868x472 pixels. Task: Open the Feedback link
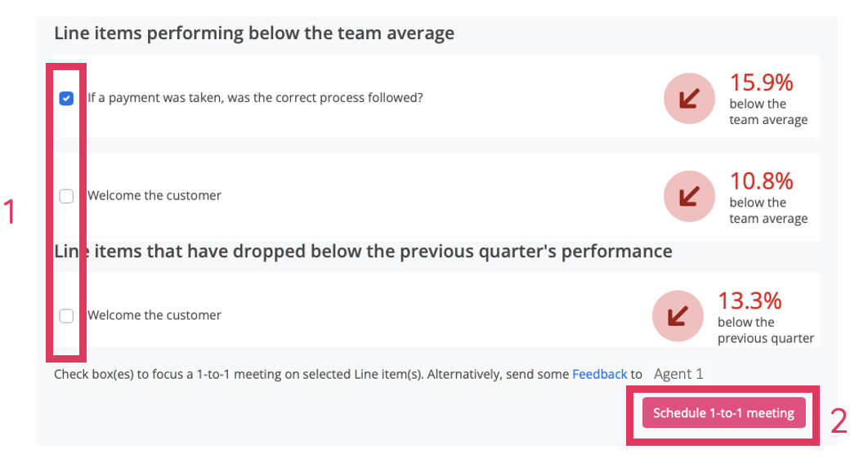[x=599, y=374]
